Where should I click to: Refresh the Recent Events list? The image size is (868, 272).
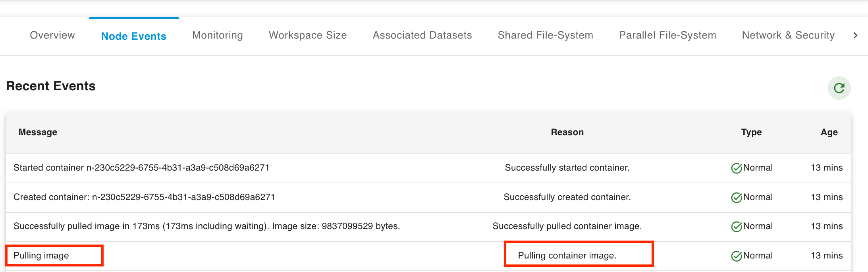[839, 88]
